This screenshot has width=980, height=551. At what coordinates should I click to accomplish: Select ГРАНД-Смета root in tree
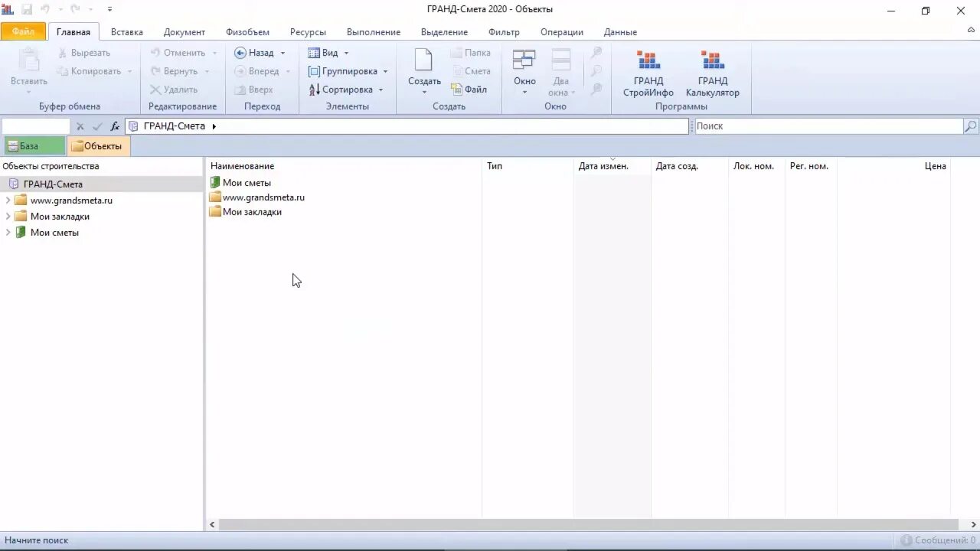point(53,184)
